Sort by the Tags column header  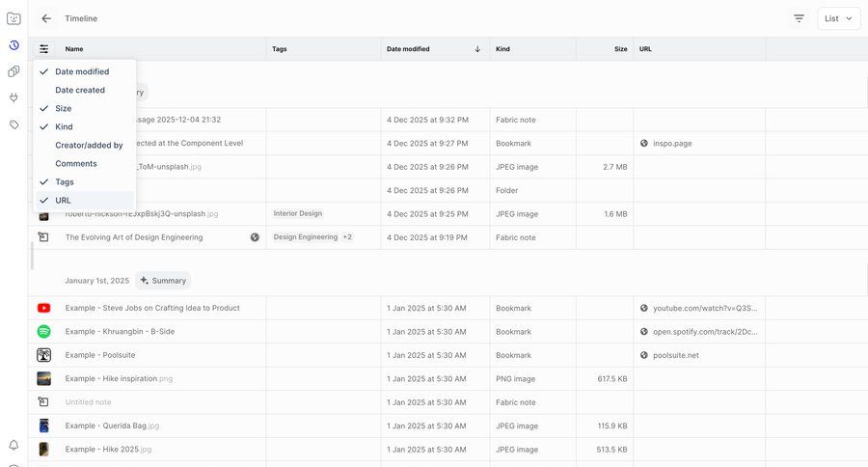pos(280,49)
